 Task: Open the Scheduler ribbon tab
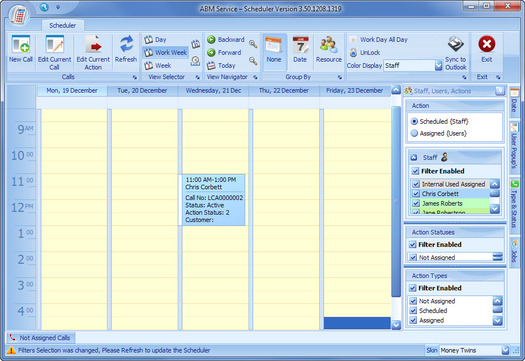tap(63, 25)
